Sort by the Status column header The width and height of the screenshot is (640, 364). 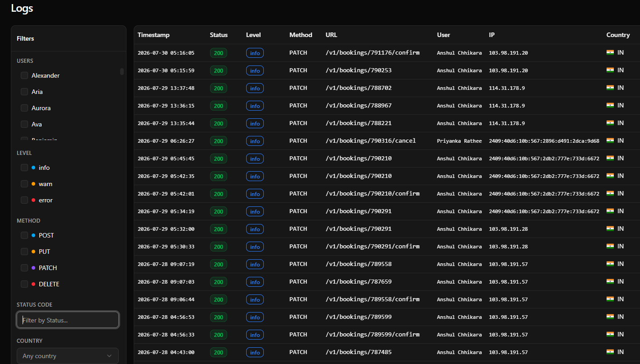click(x=219, y=35)
